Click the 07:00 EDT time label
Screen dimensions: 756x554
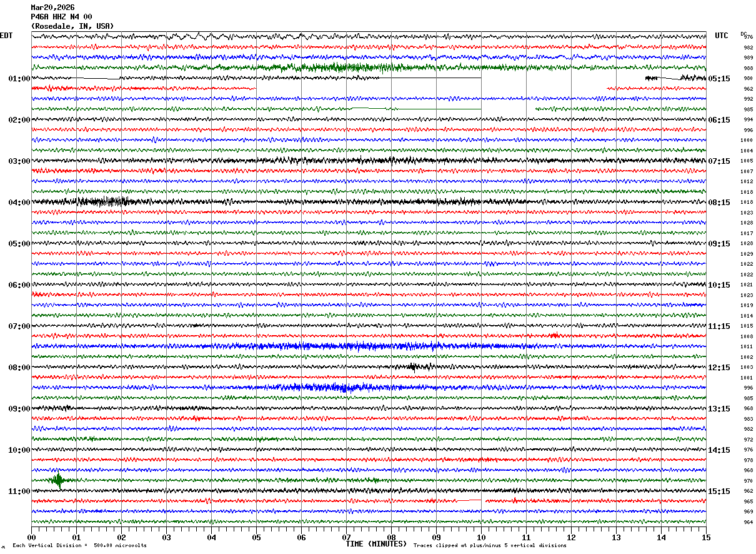pos(19,326)
